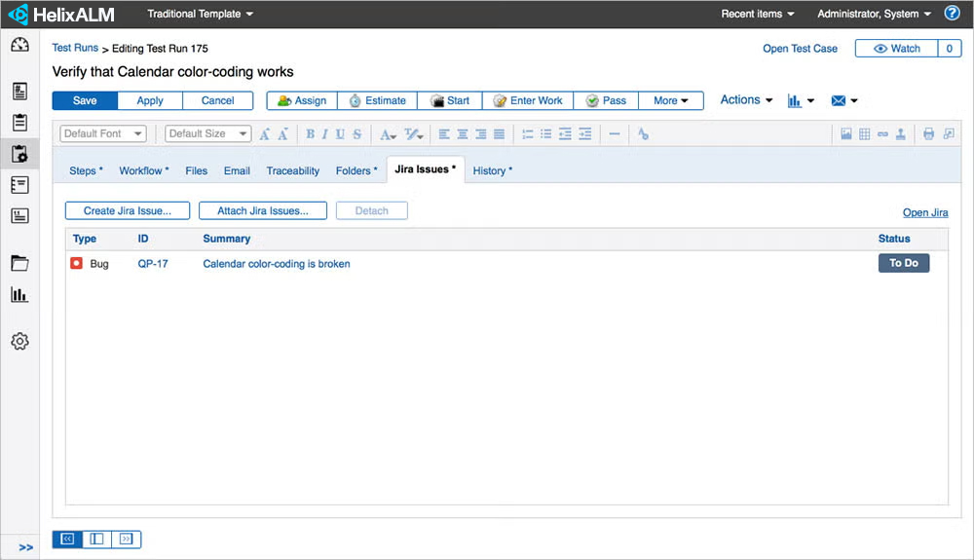Toggle strikethrough formatting
The image size is (974, 560).
tap(357, 134)
